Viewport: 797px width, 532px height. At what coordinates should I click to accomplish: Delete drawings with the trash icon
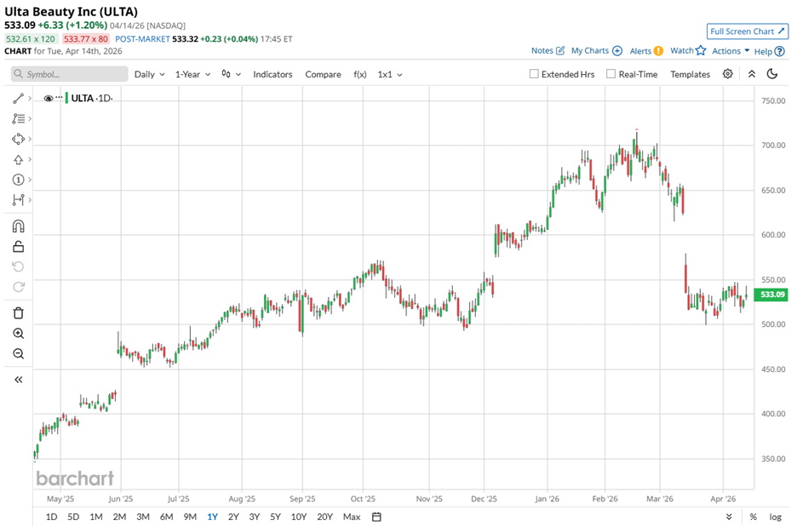(18, 312)
